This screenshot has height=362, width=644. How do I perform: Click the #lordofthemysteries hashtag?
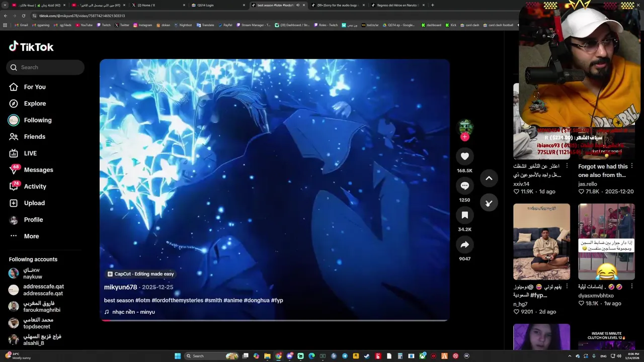[x=177, y=300]
